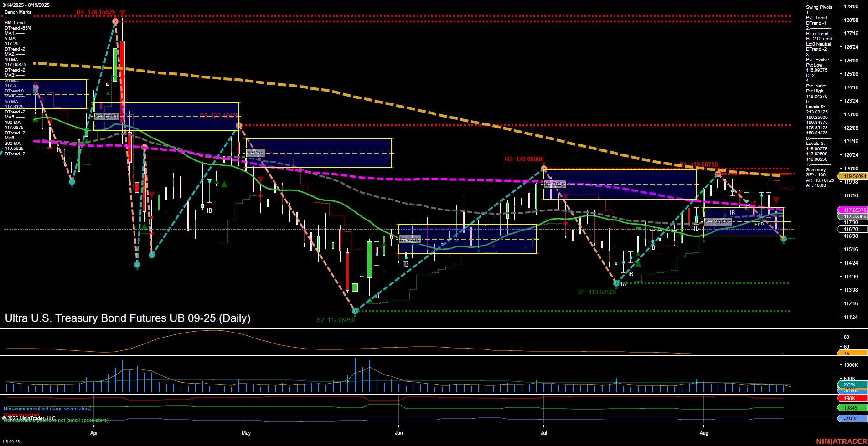This screenshot has width=868, height=446.
Task: Click the red down-arrow sell marker at R4 peak
Action: (x=122, y=12)
